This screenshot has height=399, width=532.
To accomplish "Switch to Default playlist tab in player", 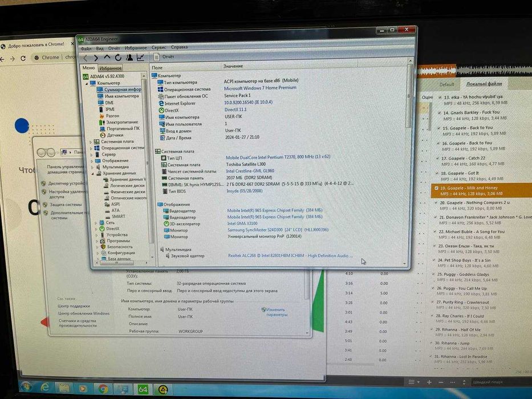I will click(x=446, y=84).
